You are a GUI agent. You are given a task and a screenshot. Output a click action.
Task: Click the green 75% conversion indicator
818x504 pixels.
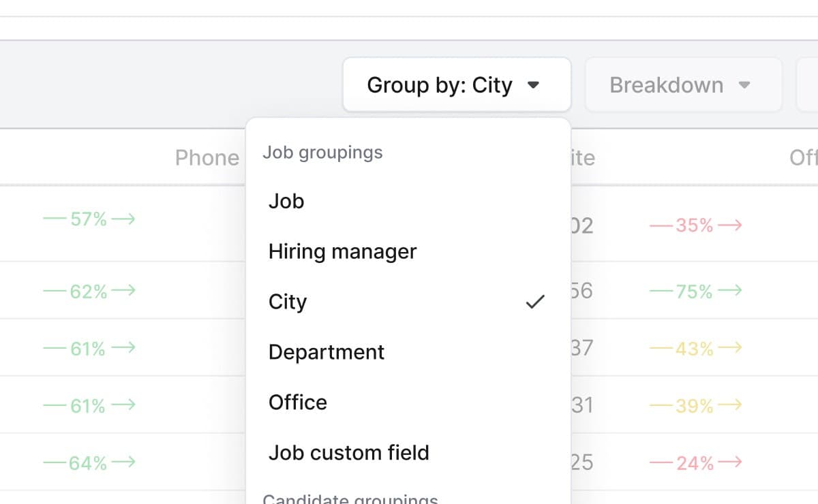coord(697,292)
